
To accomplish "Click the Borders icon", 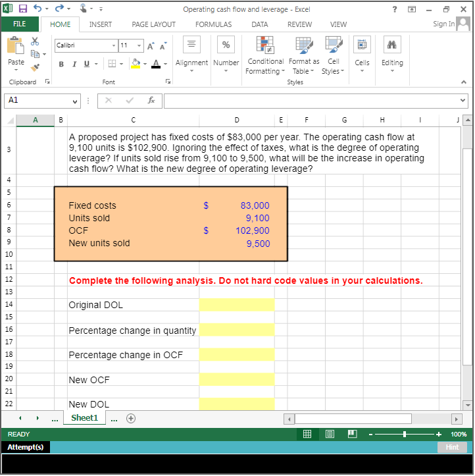I will click(112, 64).
